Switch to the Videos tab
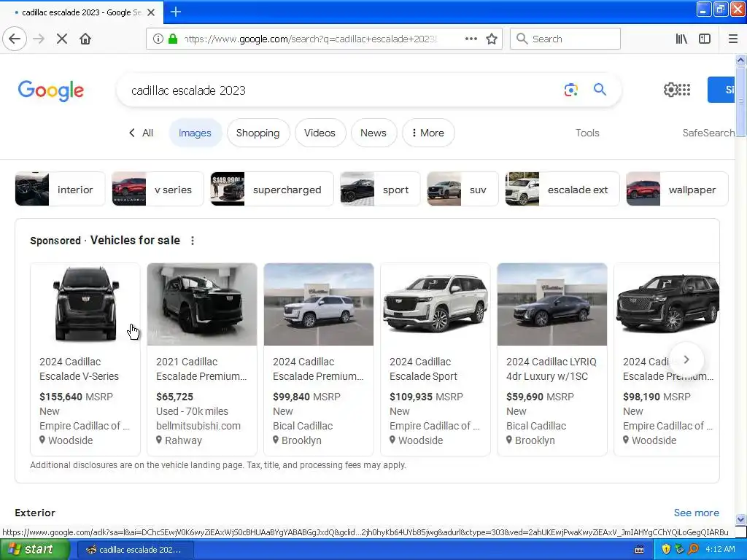 tap(320, 133)
